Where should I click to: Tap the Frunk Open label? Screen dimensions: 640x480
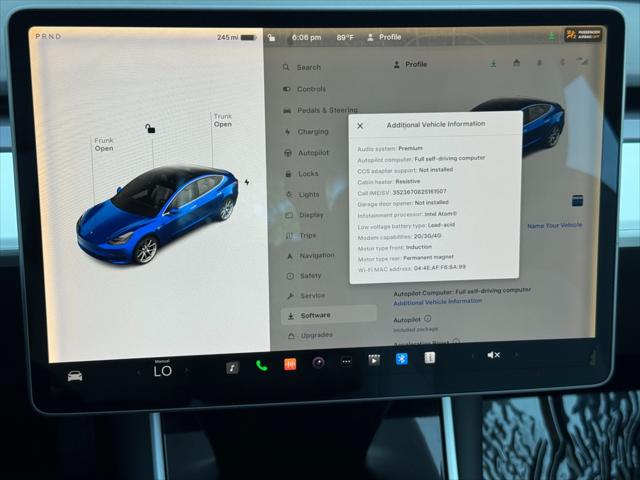coord(104,144)
